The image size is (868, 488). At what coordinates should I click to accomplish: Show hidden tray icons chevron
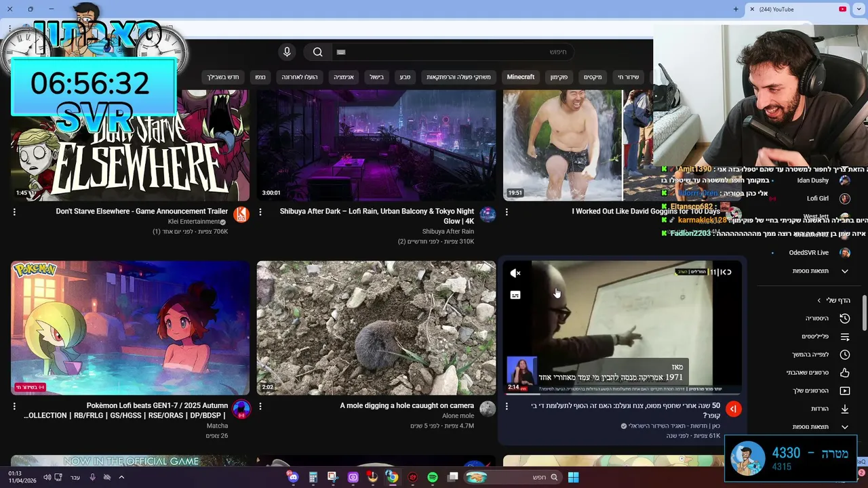pyautogui.click(x=121, y=477)
